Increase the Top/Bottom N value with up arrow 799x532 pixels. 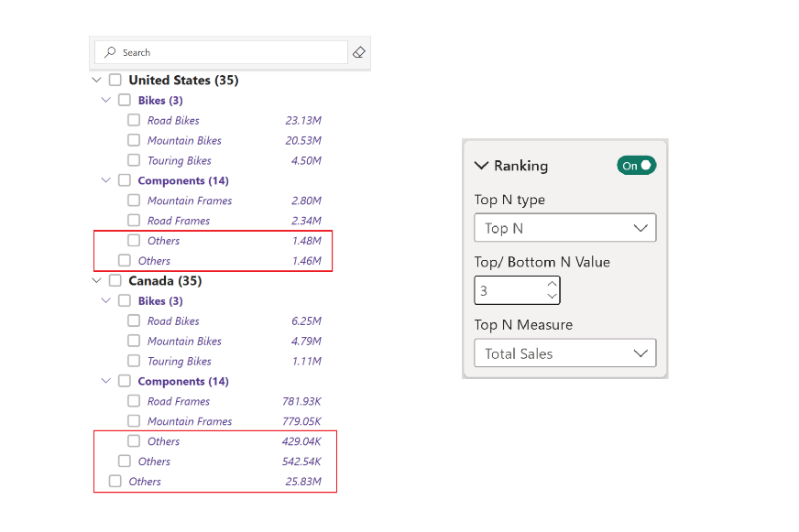tap(552, 284)
